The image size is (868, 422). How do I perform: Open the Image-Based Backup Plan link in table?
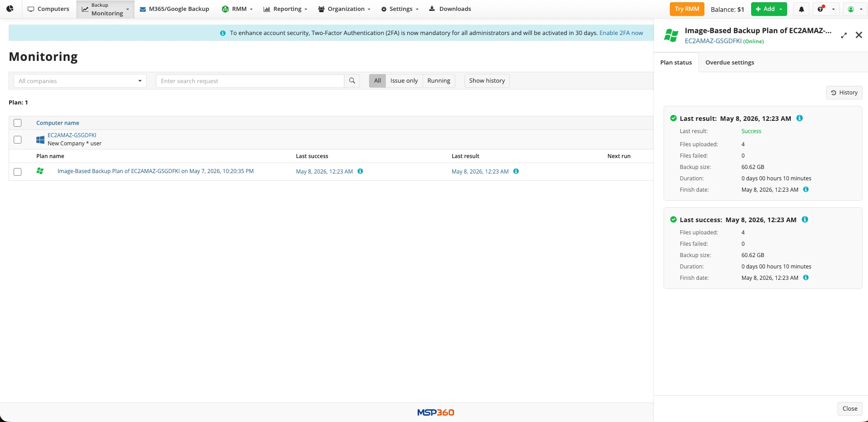pos(155,171)
